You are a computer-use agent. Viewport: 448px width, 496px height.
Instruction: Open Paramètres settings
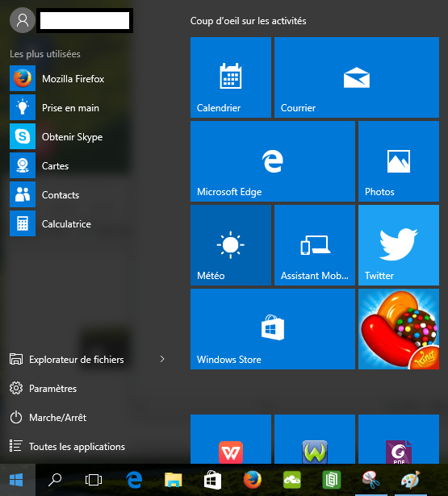[44, 389]
